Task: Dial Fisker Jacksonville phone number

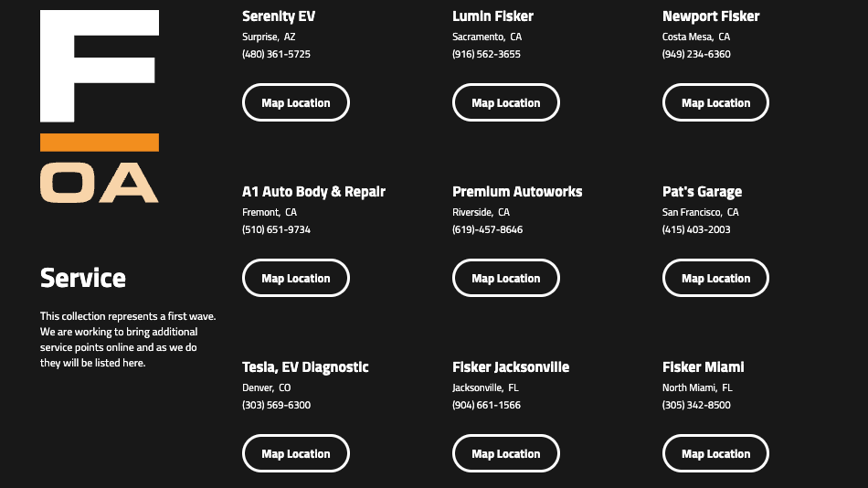Action: coord(486,405)
